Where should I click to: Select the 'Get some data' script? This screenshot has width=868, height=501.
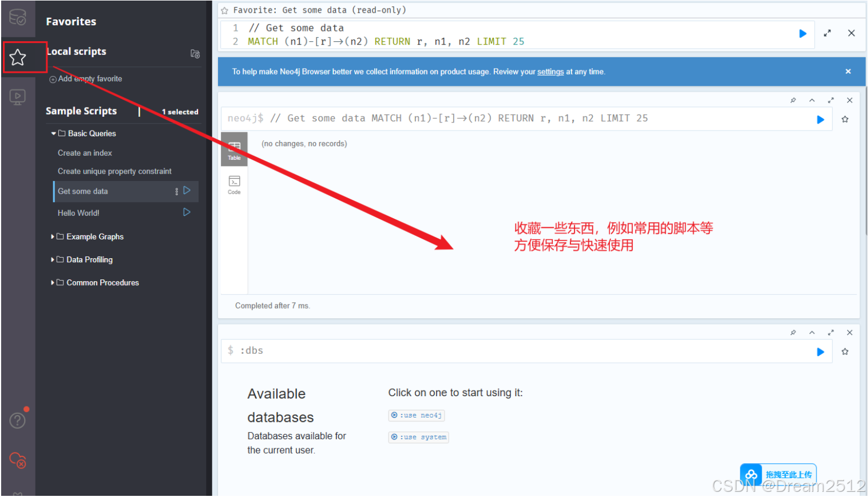point(83,191)
